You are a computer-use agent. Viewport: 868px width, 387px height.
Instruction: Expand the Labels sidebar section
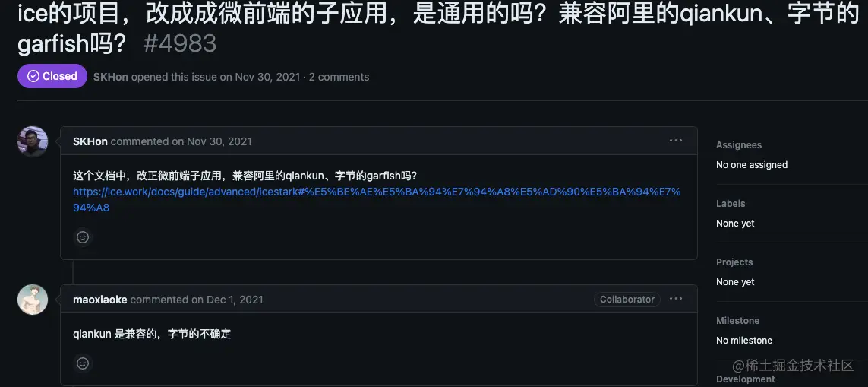pos(731,204)
